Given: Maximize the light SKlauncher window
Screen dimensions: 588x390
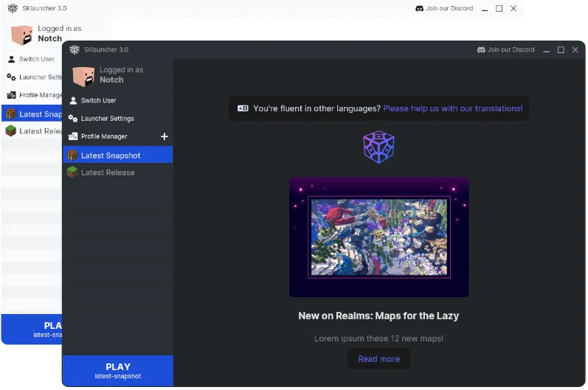Looking at the screenshot, I should [499, 8].
